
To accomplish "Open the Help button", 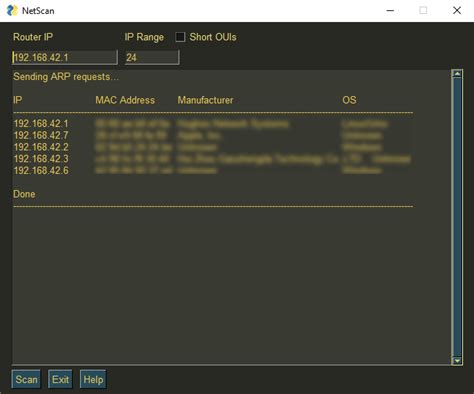I will [93, 379].
